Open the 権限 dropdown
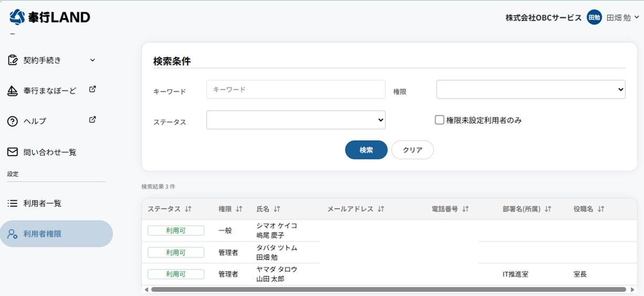Screen dimensions: 644x296 pos(531,89)
